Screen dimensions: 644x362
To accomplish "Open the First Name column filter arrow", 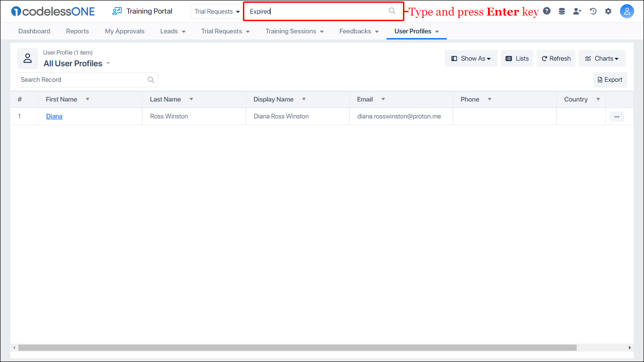I will coord(88,99).
